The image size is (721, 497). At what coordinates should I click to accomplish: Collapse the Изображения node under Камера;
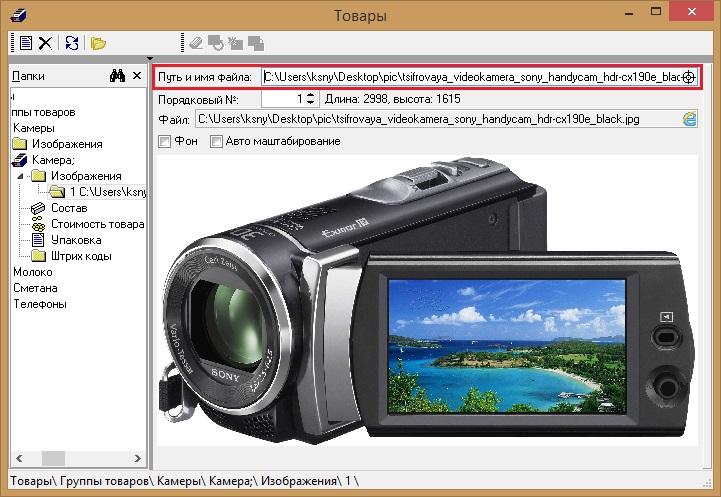pyautogui.click(x=20, y=176)
